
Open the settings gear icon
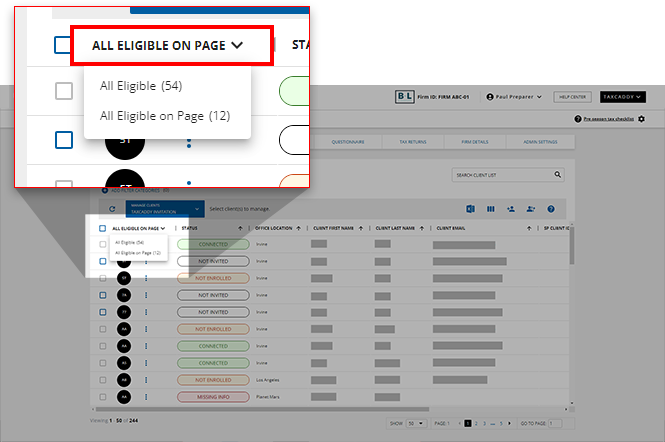[x=641, y=119]
